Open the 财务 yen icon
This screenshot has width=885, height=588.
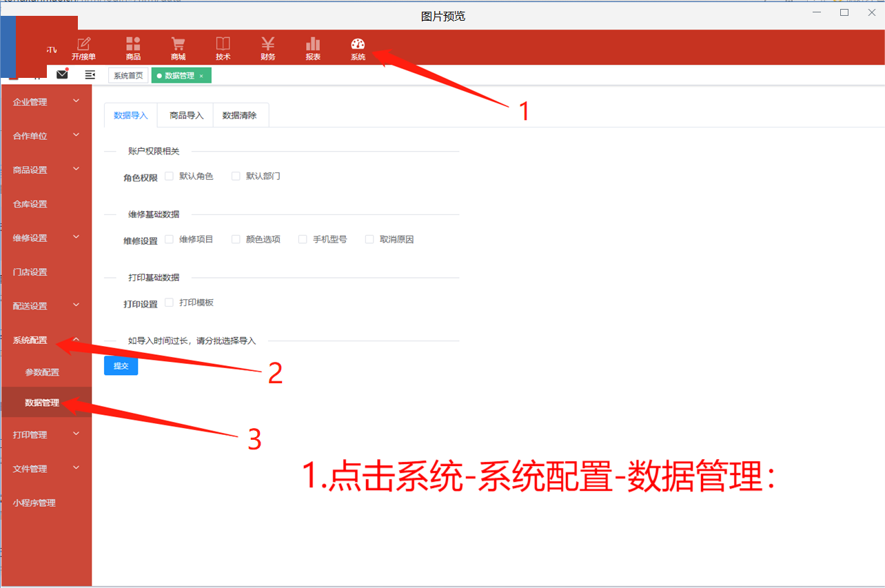268,43
